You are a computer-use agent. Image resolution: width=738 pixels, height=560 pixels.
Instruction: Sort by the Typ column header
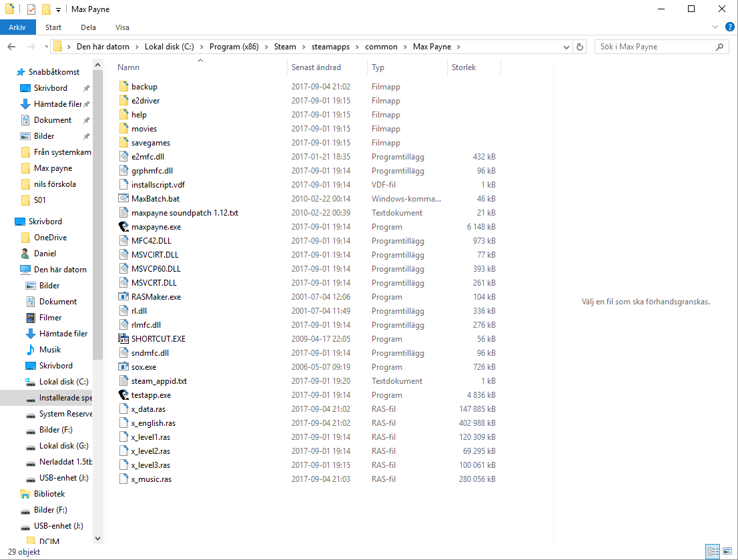point(407,67)
